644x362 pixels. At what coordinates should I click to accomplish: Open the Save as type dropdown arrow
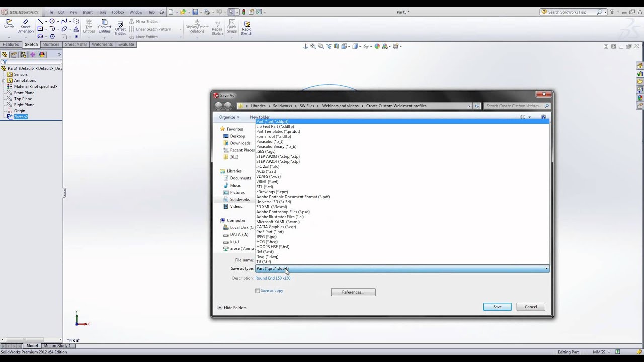coord(547,269)
